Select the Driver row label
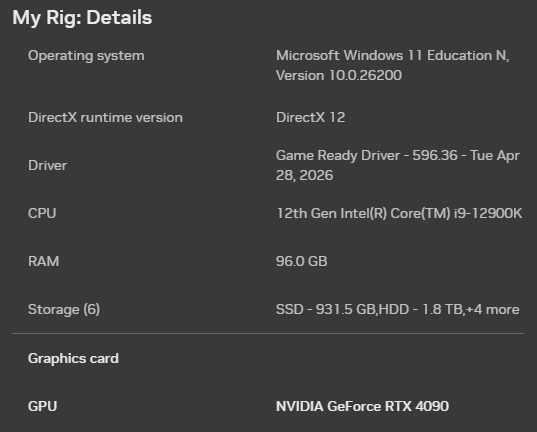 pos(48,165)
